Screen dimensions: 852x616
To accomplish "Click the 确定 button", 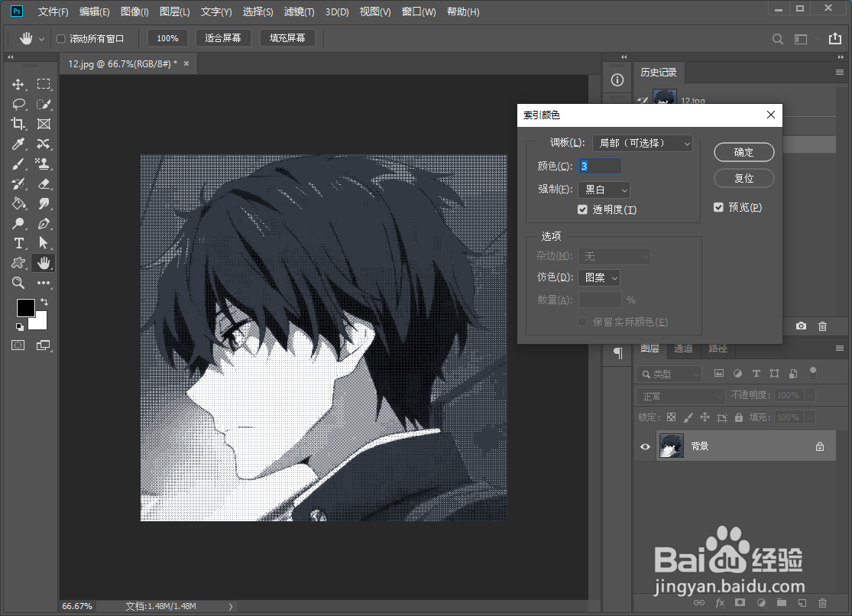I will click(743, 152).
